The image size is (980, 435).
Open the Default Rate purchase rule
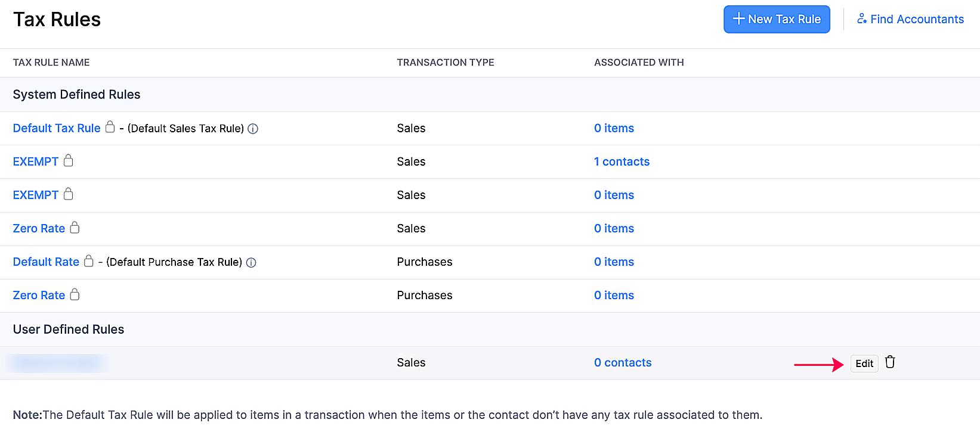[46, 262]
